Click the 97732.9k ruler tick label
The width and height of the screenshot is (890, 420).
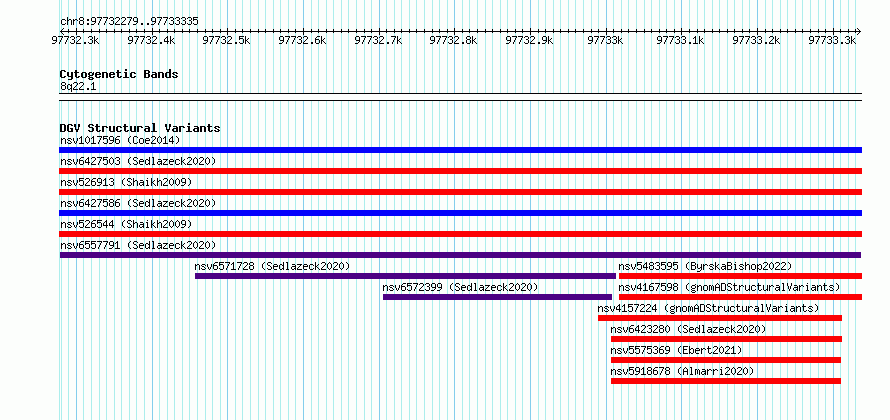pyautogui.click(x=530, y=40)
